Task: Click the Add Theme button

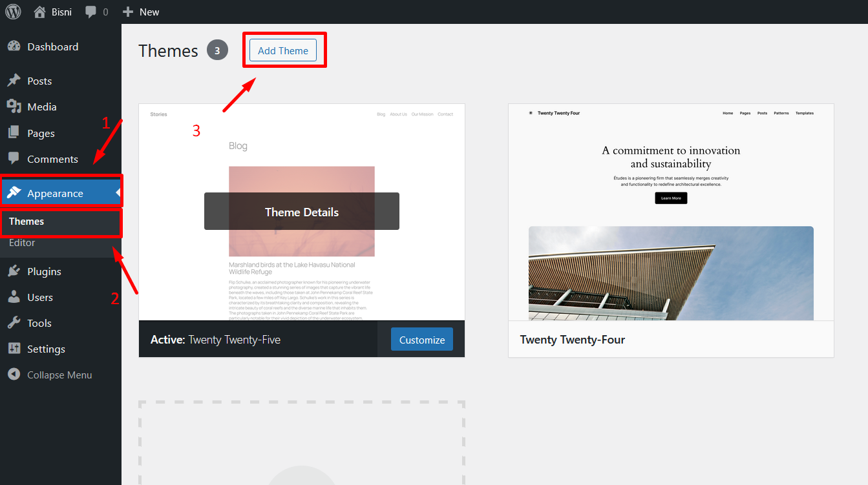Action: tap(283, 50)
